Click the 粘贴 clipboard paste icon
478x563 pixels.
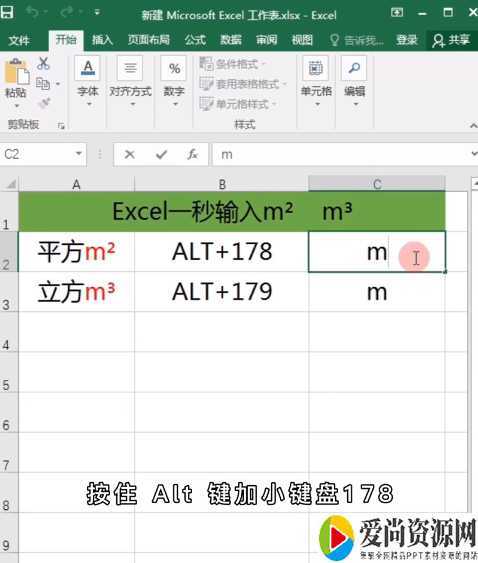16,72
